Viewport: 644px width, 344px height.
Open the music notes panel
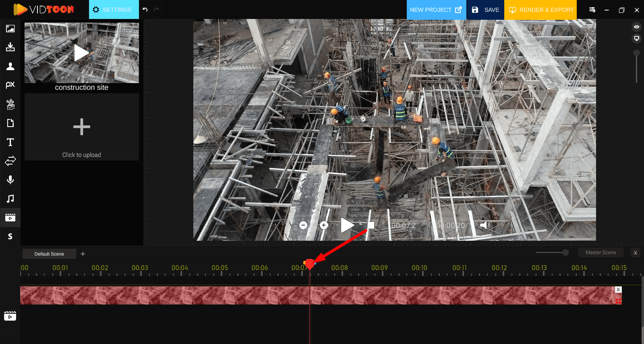(x=10, y=198)
